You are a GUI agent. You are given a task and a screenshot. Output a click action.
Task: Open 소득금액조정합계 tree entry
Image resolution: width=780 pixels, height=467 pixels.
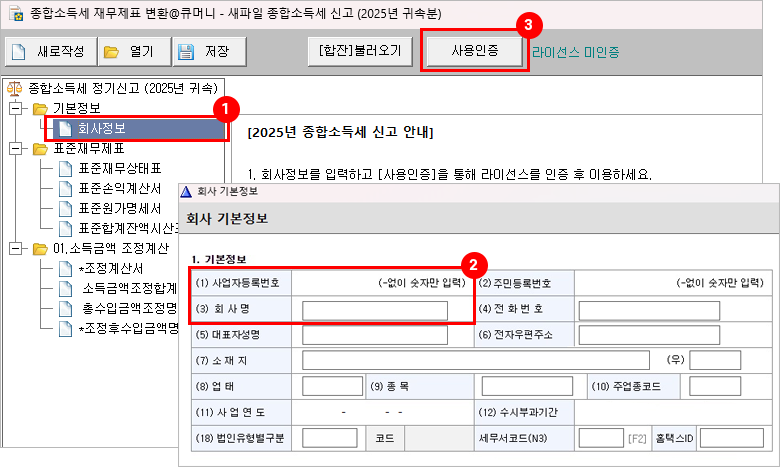click(129, 288)
